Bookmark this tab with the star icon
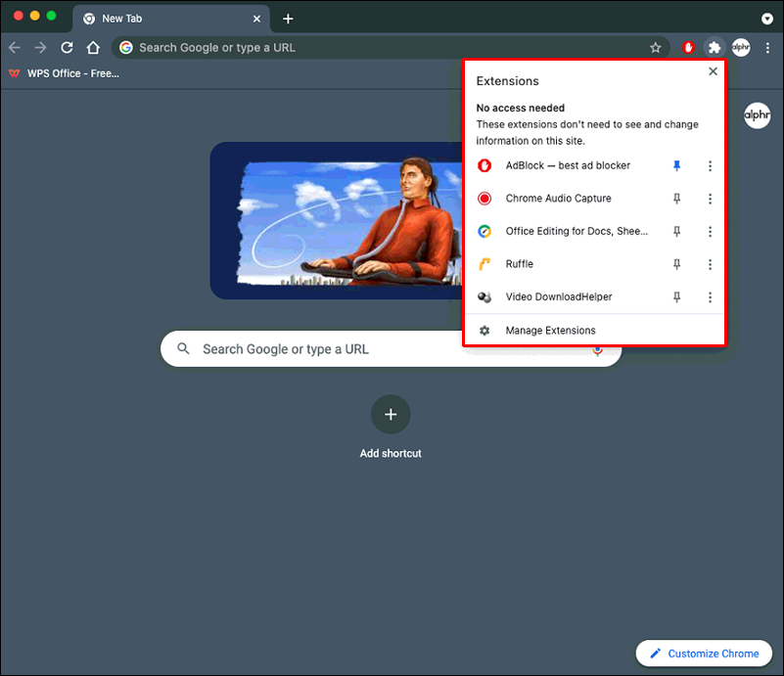This screenshot has height=676, width=784. (x=655, y=48)
